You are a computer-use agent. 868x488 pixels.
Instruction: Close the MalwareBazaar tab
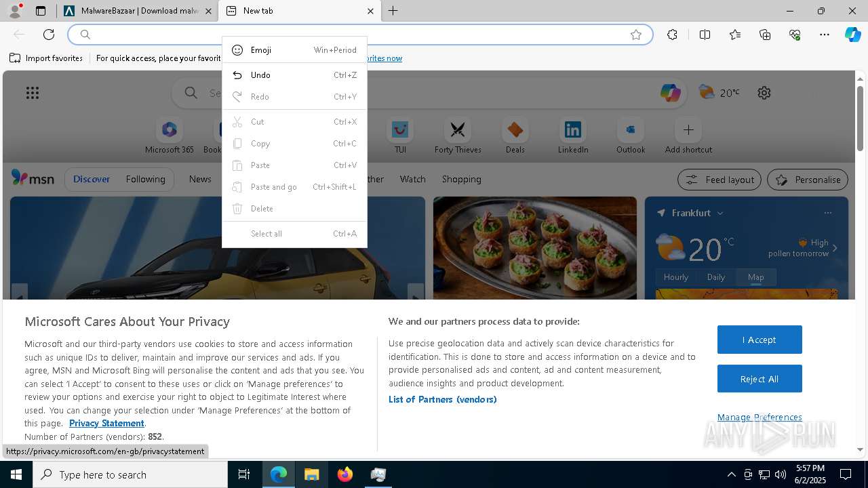(x=209, y=11)
